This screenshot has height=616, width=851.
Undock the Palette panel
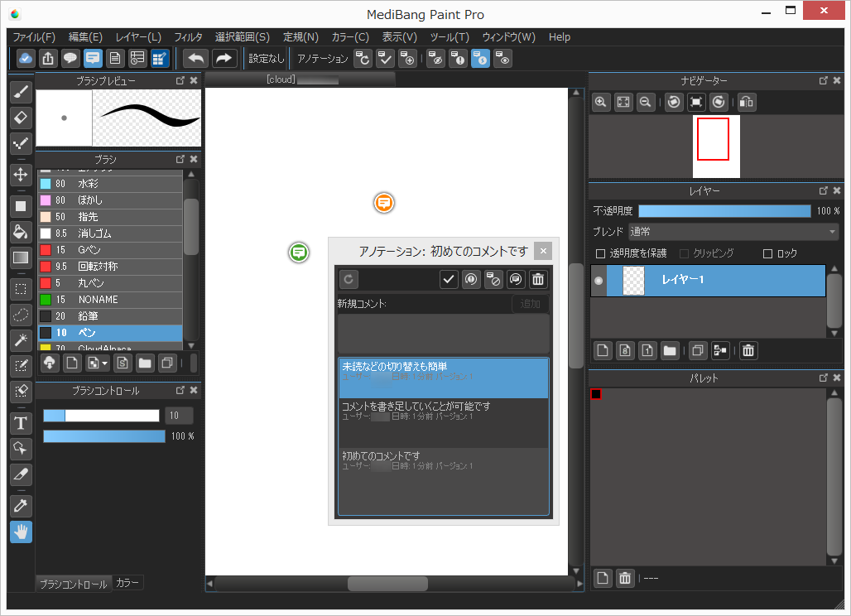pos(824,378)
